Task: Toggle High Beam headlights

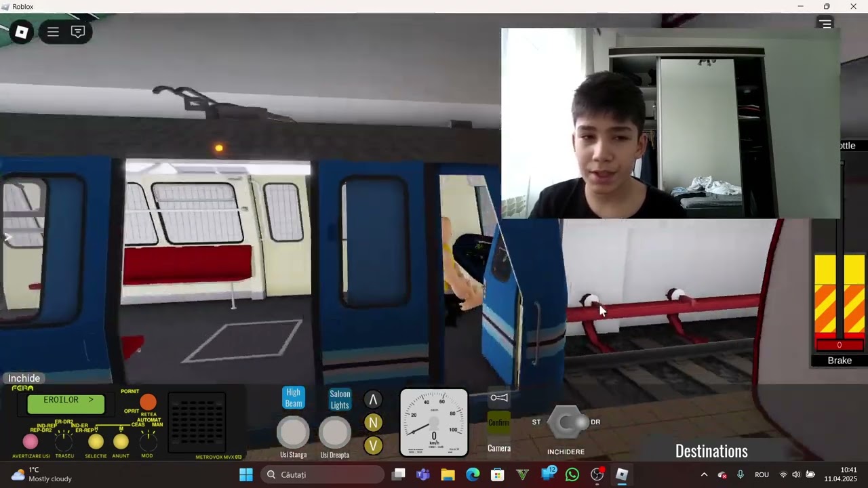Action: pyautogui.click(x=293, y=398)
